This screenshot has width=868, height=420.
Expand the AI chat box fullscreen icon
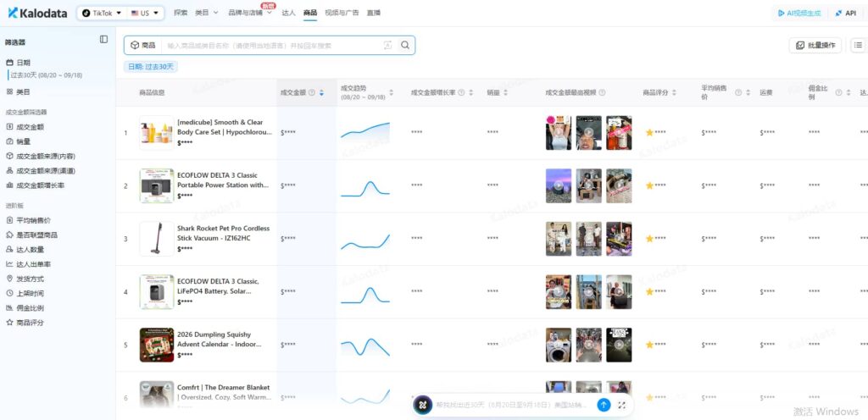tap(621, 405)
